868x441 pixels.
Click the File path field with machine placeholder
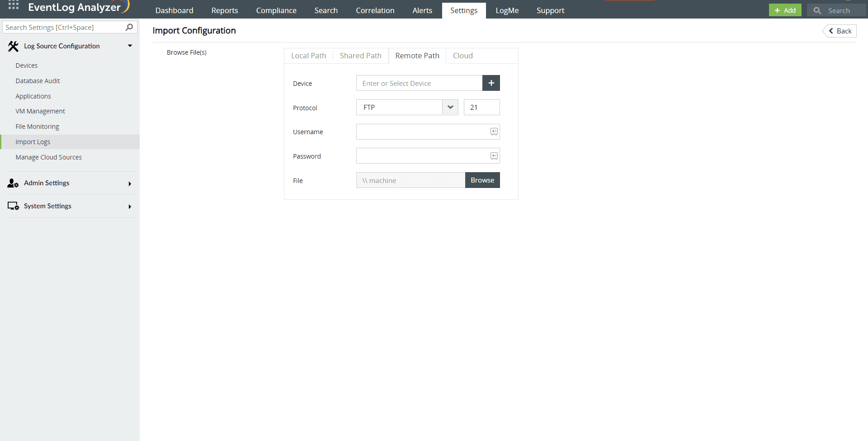coord(410,180)
